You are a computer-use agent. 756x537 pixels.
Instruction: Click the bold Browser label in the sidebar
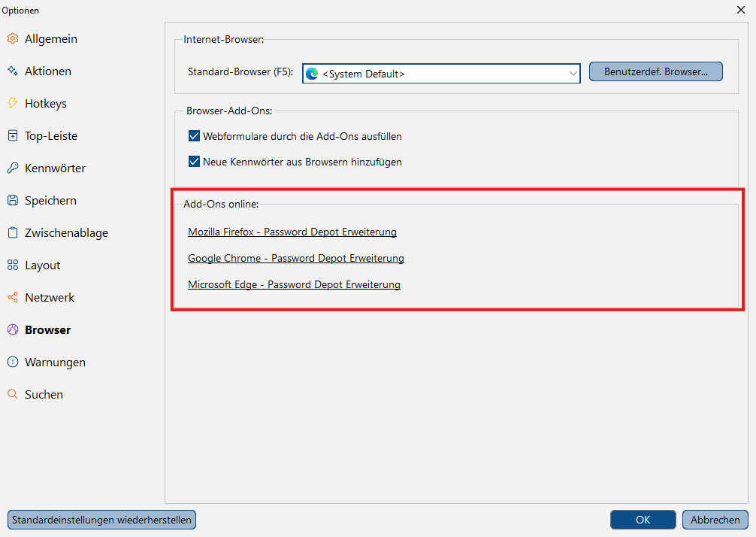click(48, 329)
